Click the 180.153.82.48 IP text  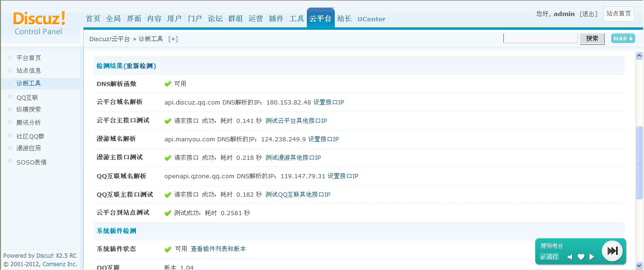point(288,102)
